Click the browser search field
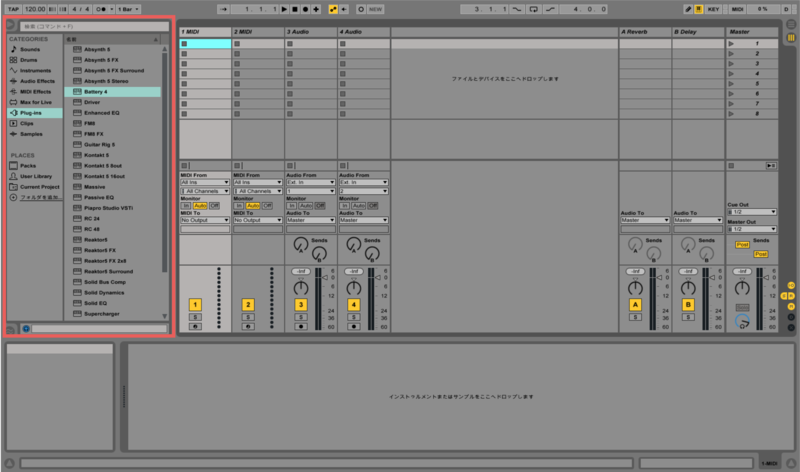 pyautogui.click(x=94, y=26)
